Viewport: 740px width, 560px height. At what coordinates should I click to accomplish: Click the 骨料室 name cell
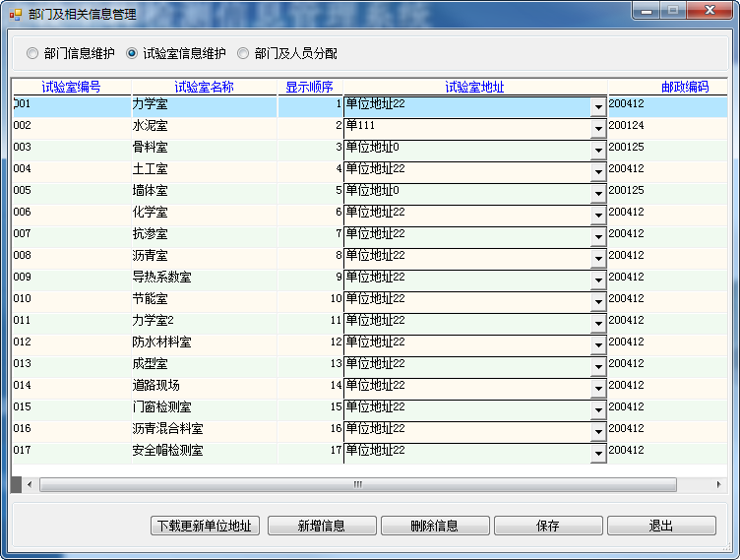pyautogui.click(x=203, y=148)
